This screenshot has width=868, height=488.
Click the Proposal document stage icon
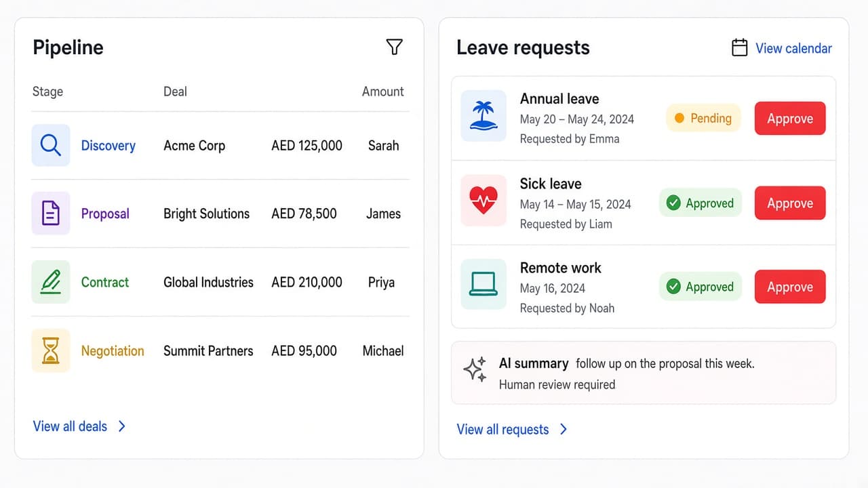(x=51, y=213)
